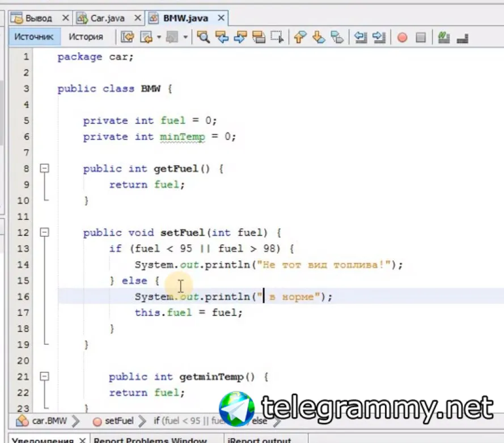Click Shift Line Left icon
Image resolution: width=504 pixels, height=443 pixels.
361,37
